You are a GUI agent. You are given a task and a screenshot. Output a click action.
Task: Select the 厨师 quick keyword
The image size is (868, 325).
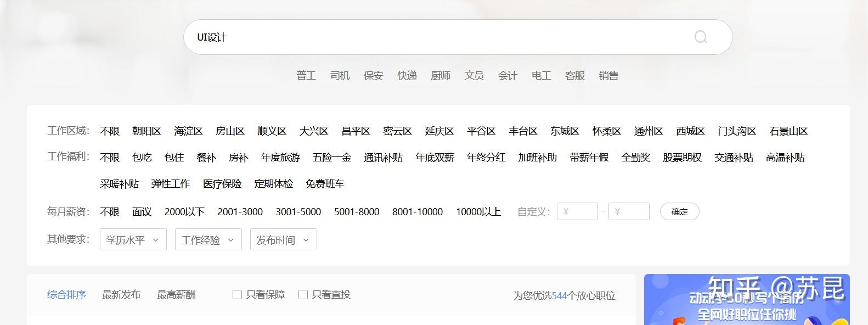coord(441,76)
